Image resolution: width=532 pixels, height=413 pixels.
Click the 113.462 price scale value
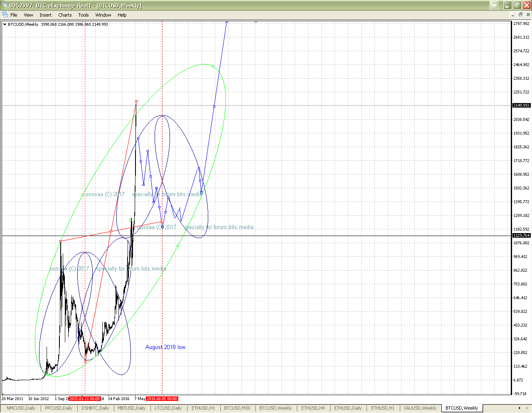click(x=521, y=366)
